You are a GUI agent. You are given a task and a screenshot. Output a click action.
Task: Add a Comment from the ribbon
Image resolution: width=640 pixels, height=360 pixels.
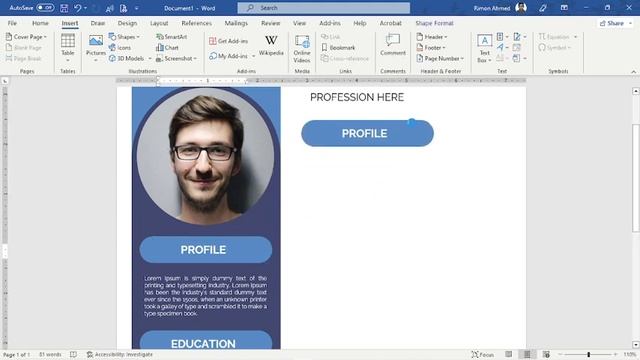click(x=393, y=45)
